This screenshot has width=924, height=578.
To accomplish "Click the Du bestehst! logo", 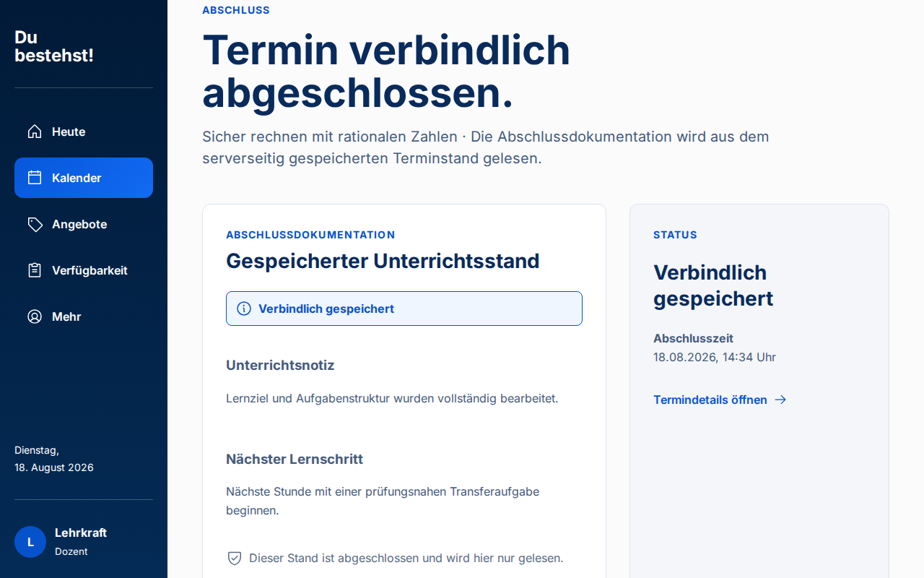I will [54, 46].
